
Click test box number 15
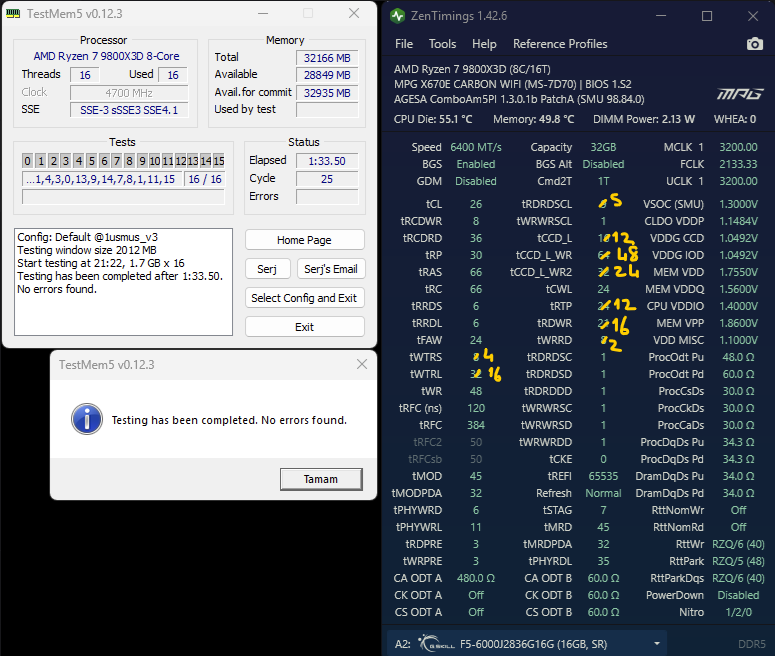(x=219, y=161)
